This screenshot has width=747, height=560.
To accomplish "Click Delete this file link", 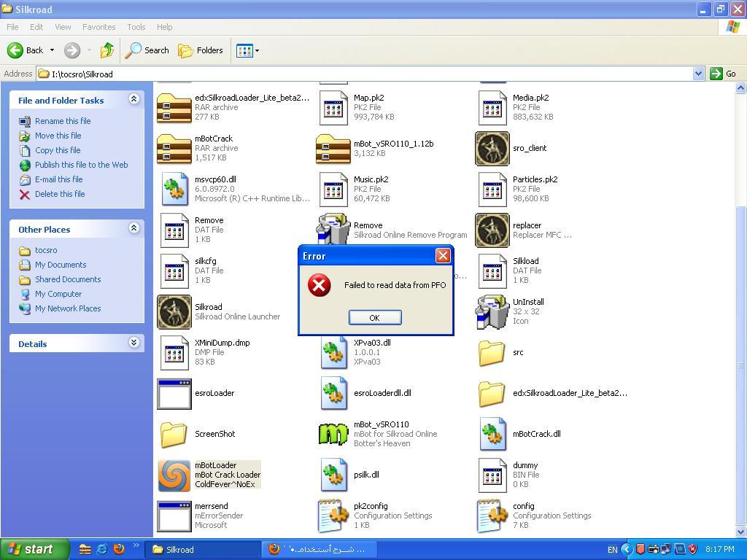I will click(60, 194).
